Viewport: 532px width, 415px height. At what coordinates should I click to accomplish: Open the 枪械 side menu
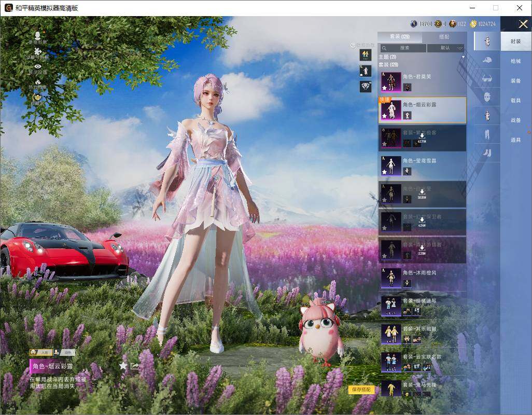[516, 61]
